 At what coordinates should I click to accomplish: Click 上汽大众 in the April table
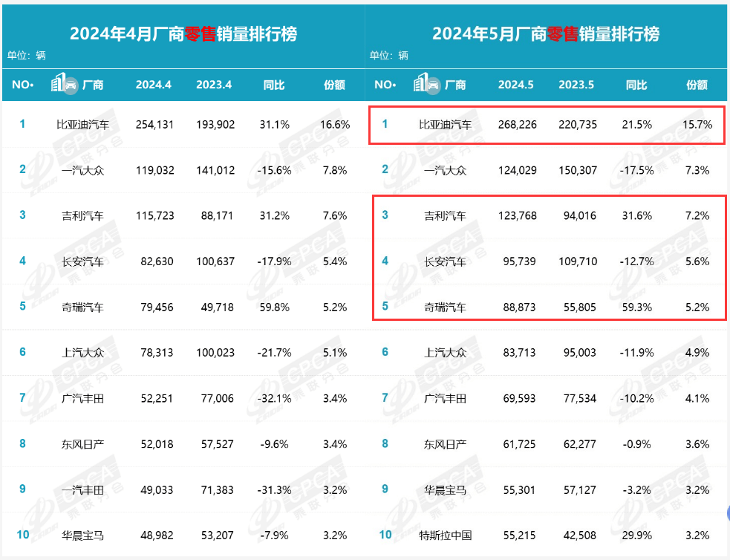click(x=82, y=353)
